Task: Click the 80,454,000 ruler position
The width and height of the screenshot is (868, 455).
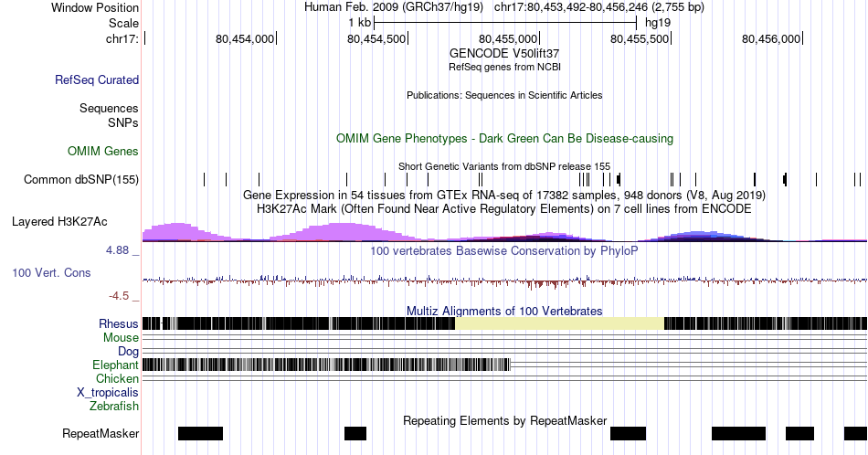Action: click(245, 38)
